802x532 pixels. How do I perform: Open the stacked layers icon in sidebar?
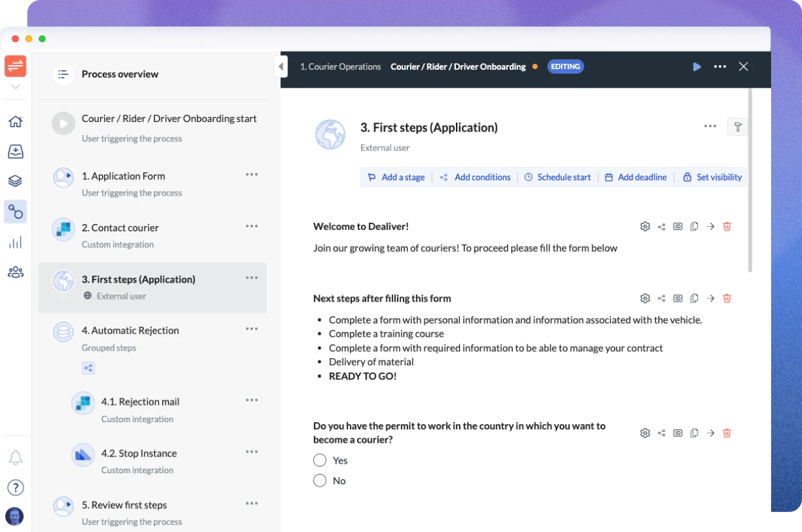point(15,181)
